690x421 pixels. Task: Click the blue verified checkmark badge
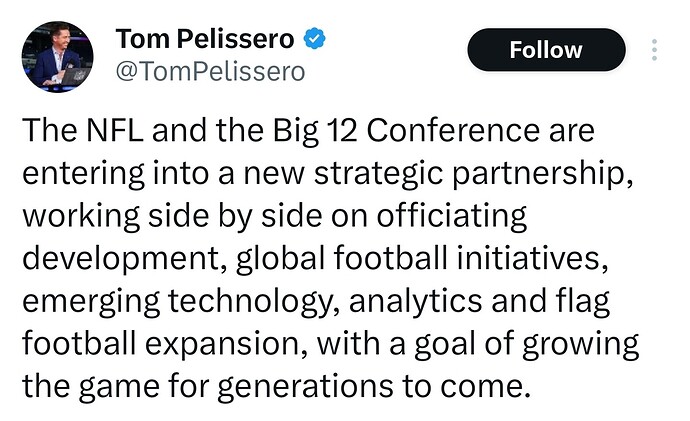click(x=316, y=40)
